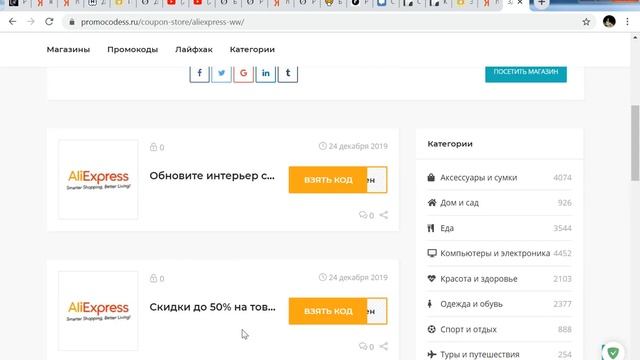
Task: Open the Chrome three-dot menu
Action: pyautogui.click(x=627, y=22)
